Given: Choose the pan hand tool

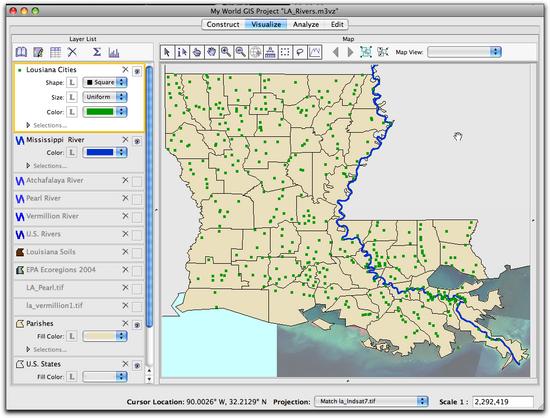Looking at the screenshot, I should click(x=212, y=52).
